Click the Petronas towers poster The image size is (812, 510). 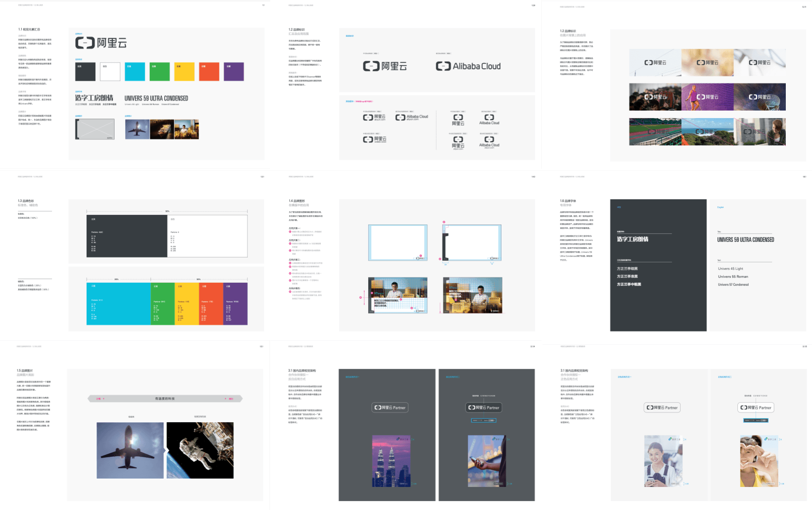coord(391,461)
